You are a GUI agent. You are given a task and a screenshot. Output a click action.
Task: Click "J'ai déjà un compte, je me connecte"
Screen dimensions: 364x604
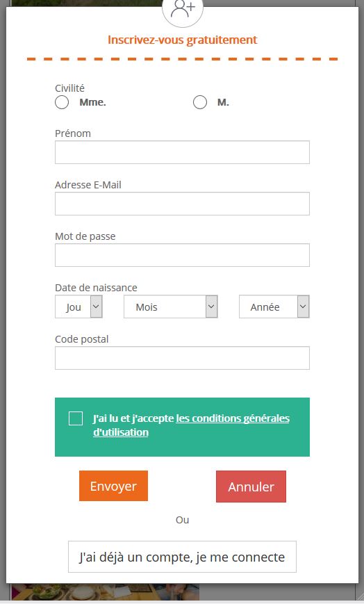coord(182,557)
